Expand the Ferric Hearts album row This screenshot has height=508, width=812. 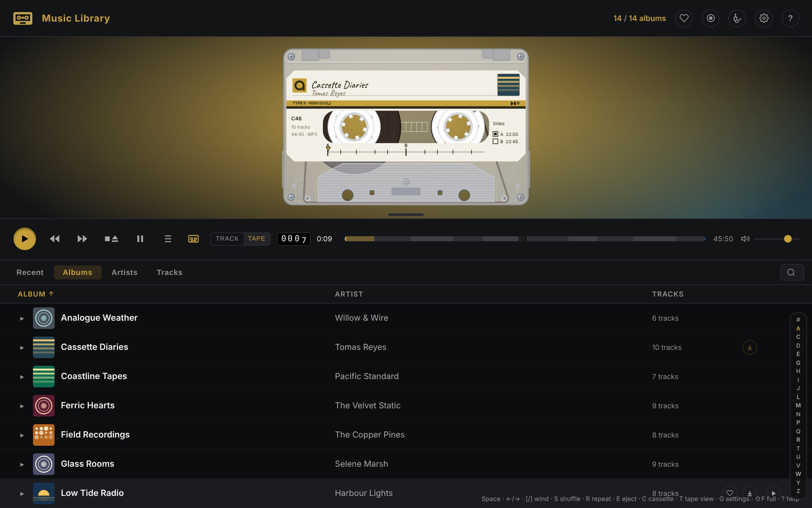22,406
